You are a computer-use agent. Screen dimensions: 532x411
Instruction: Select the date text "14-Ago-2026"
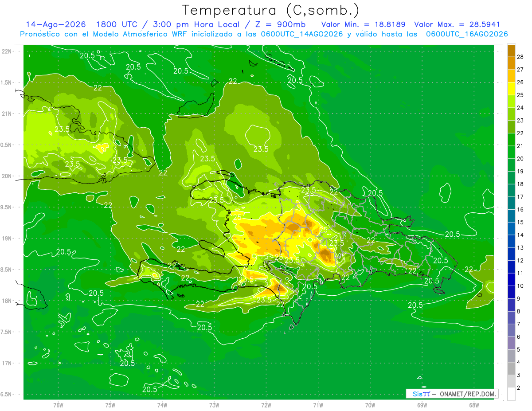pyautogui.click(x=55, y=25)
